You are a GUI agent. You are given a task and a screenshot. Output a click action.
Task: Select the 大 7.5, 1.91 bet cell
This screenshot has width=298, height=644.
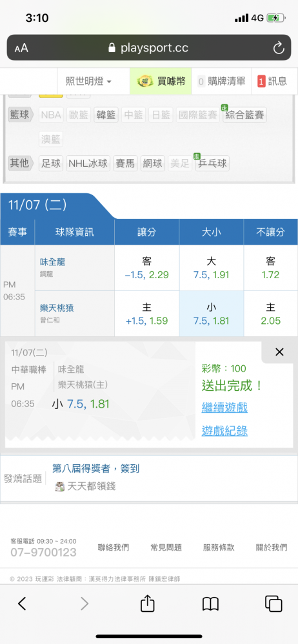211,268
